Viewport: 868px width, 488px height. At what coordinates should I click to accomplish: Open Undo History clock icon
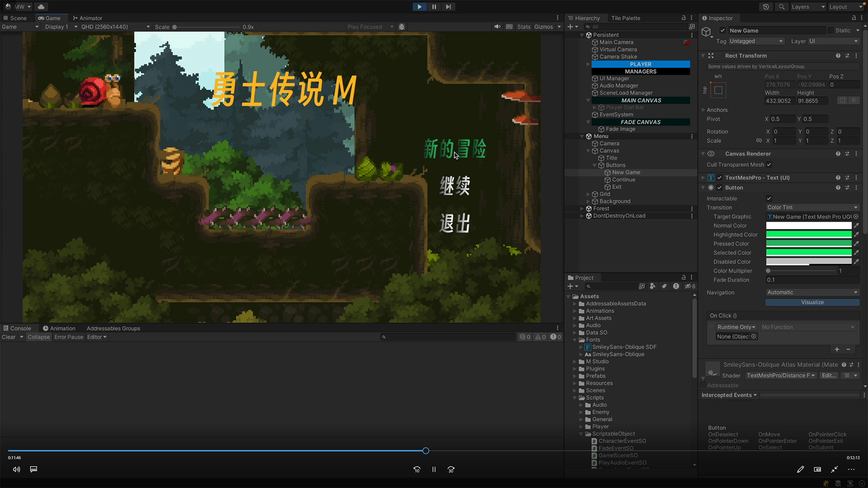click(x=766, y=7)
